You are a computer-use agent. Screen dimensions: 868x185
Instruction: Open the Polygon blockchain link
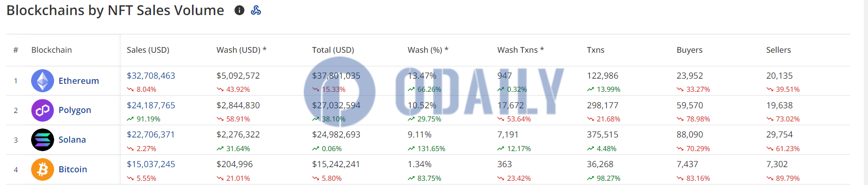pos(75,110)
